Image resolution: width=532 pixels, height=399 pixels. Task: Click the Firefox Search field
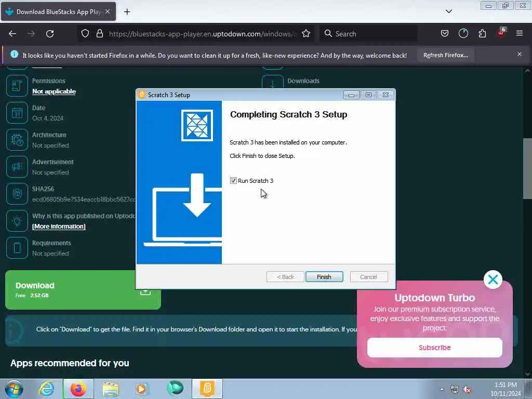368,34
